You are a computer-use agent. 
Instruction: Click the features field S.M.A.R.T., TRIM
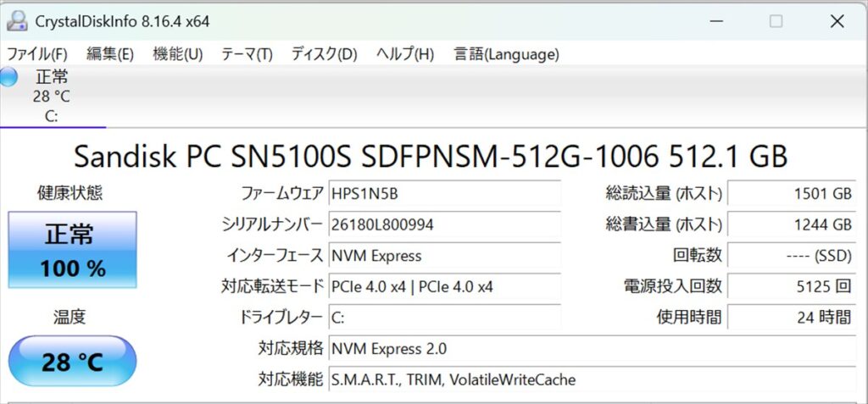tap(593, 379)
